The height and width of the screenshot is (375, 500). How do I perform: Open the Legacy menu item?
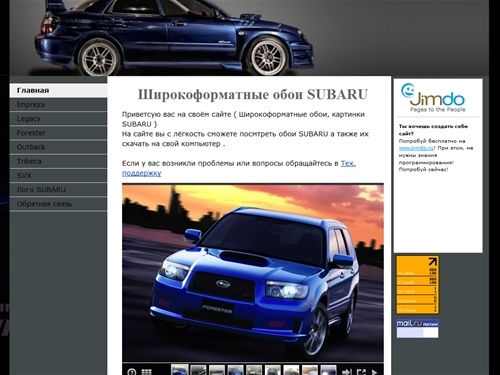click(58, 119)
